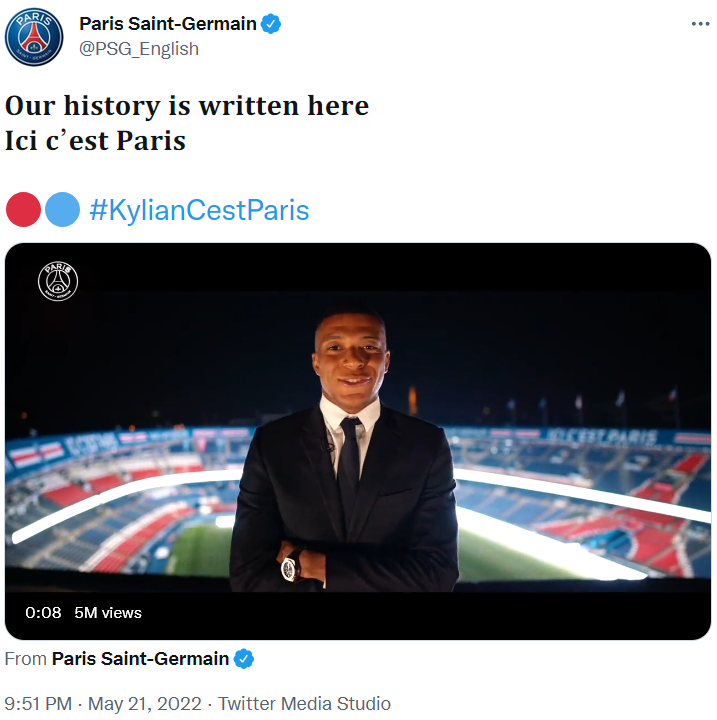This screenshot has width=717, height=720.
Task: Click the red circle emoji
Action: point(23,211)
